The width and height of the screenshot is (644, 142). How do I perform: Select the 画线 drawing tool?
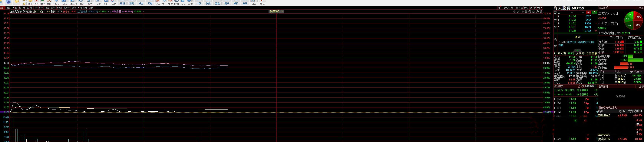click(x=91, y=2)
